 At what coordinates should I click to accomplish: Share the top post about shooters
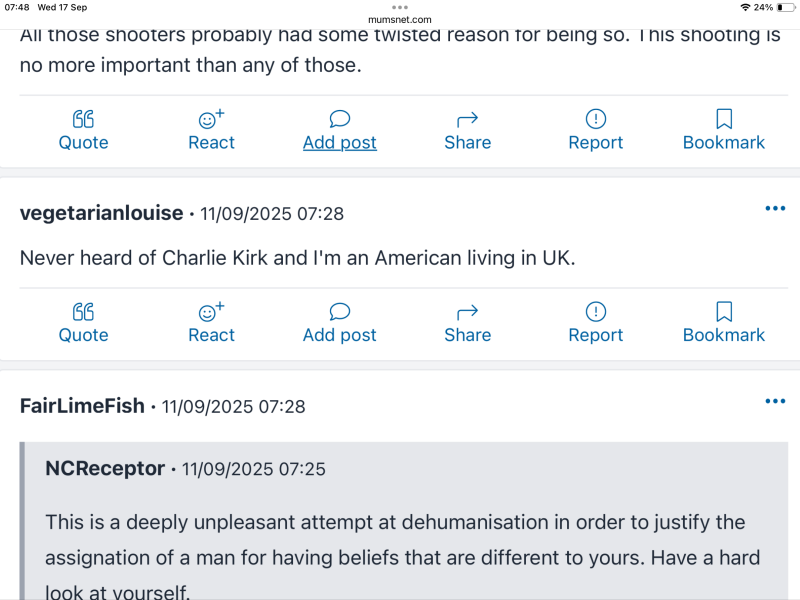tap(467, 131)
